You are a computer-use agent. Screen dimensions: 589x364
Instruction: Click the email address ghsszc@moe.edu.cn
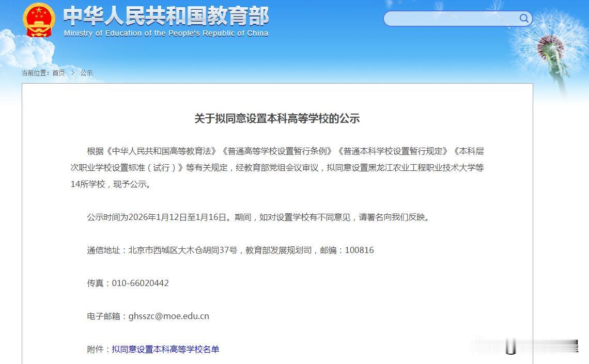170,315
